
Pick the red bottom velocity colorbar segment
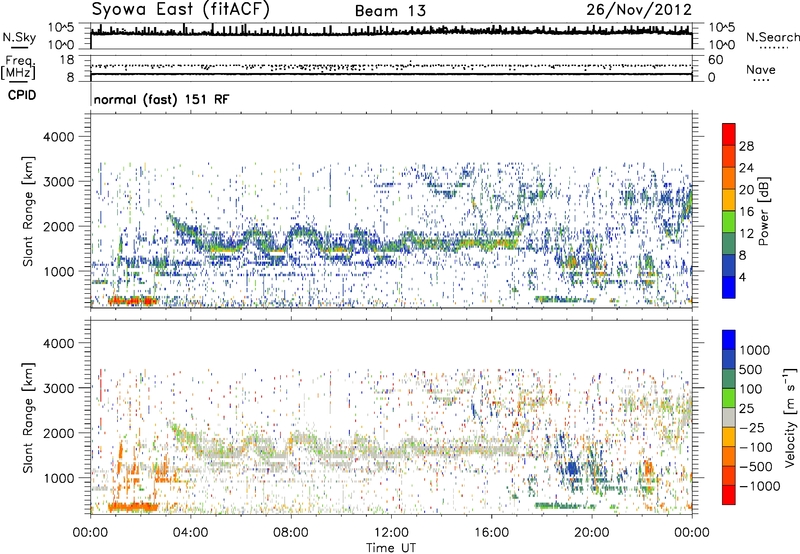coord(729,495)
